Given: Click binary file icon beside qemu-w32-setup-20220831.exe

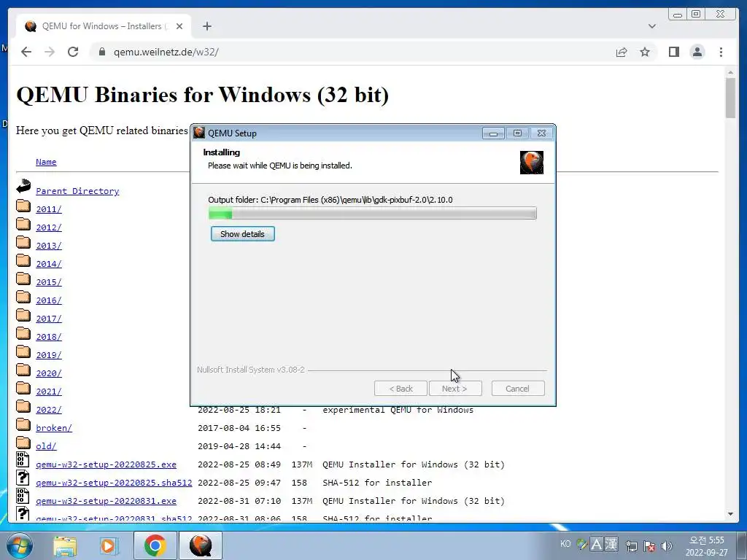Looking at the screenshot, I should click(x=23, y=496).
